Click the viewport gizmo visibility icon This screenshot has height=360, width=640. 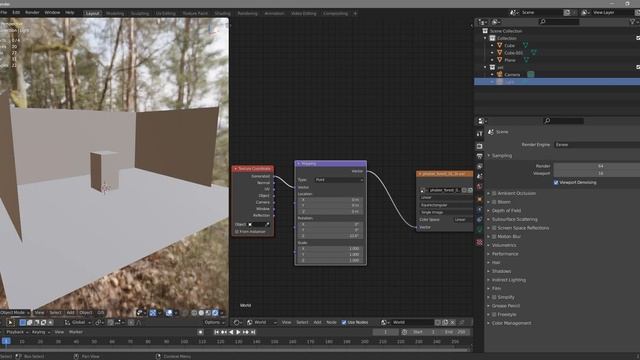click(153, 313)
